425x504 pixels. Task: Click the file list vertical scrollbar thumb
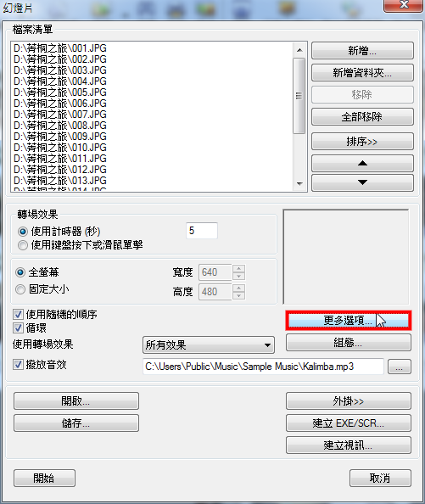299,96
